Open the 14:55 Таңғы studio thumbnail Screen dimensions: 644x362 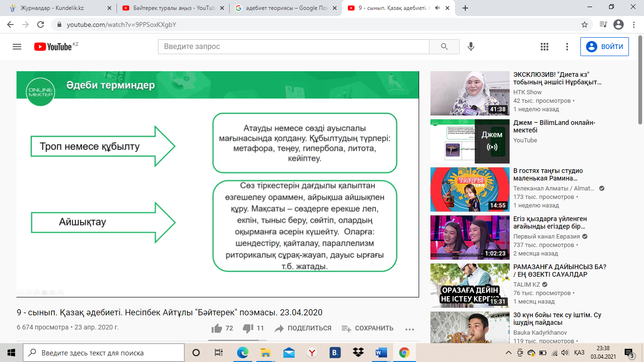470,189
